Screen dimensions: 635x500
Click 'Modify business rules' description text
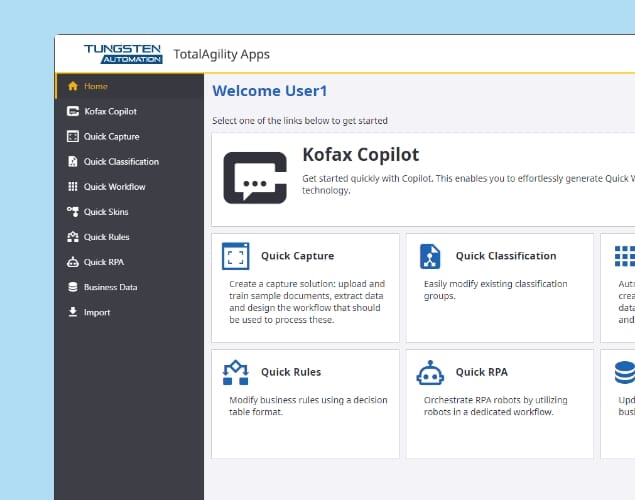coord(308,406)
